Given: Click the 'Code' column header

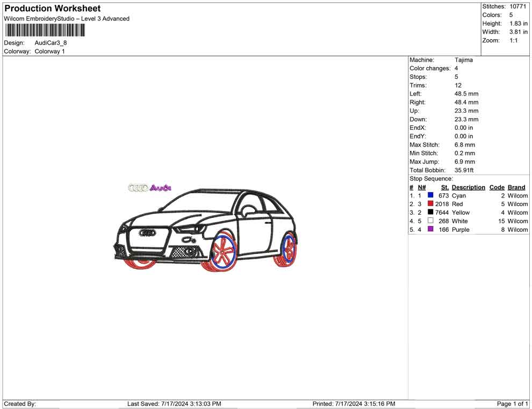Looking at the screenshot, I should click(497, 187).
